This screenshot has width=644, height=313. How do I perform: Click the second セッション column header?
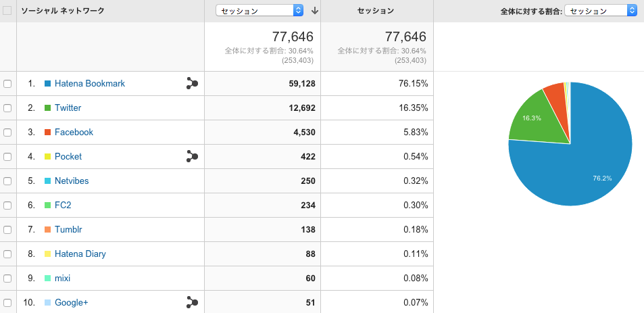tap(376, 11)
